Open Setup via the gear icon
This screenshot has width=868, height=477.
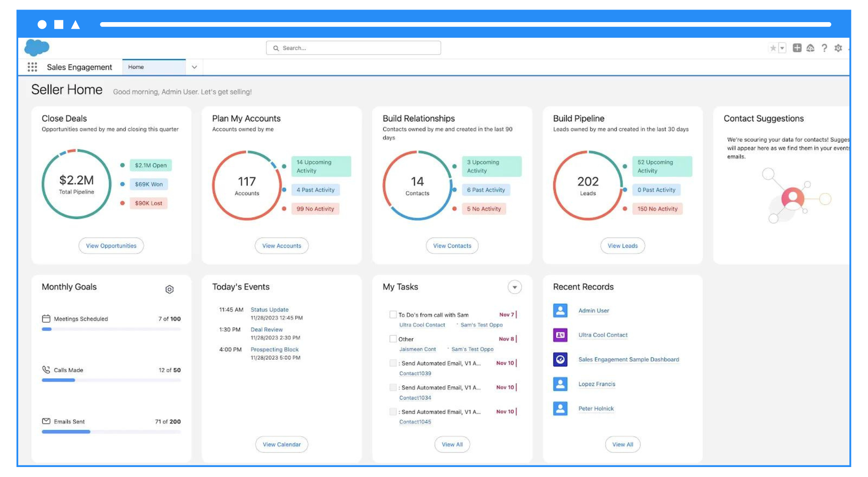pyautogui.click(x=838, y=48)
